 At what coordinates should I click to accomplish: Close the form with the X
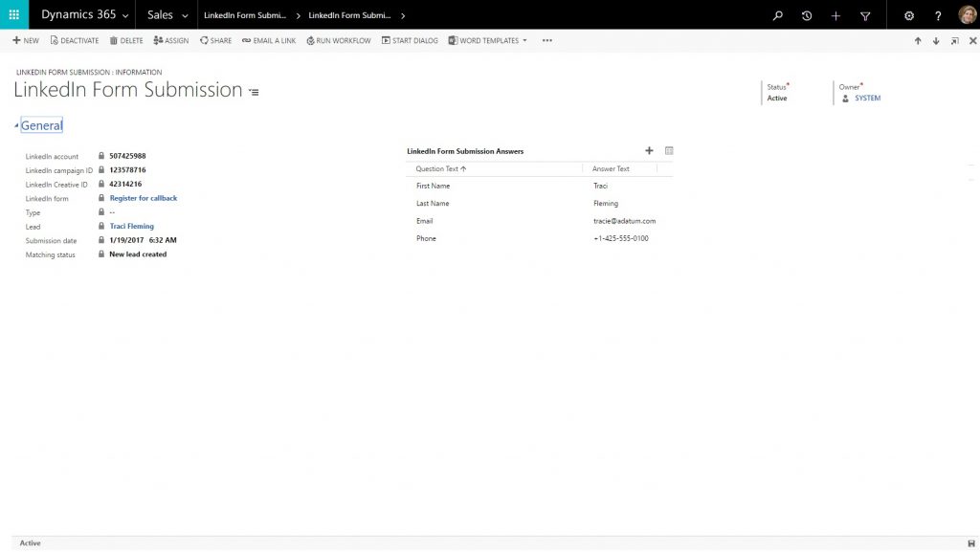click(x=972, y=40)
